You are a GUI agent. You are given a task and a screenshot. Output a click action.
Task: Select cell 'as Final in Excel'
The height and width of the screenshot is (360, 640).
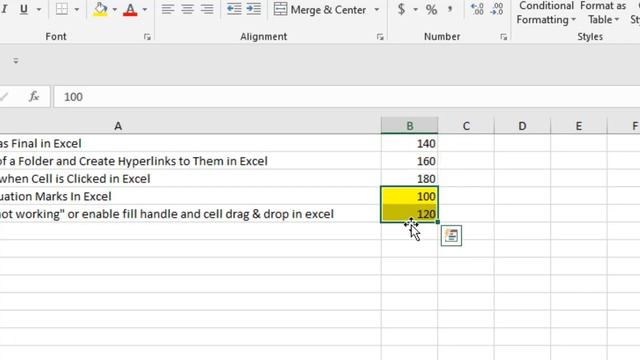(190, 143)
